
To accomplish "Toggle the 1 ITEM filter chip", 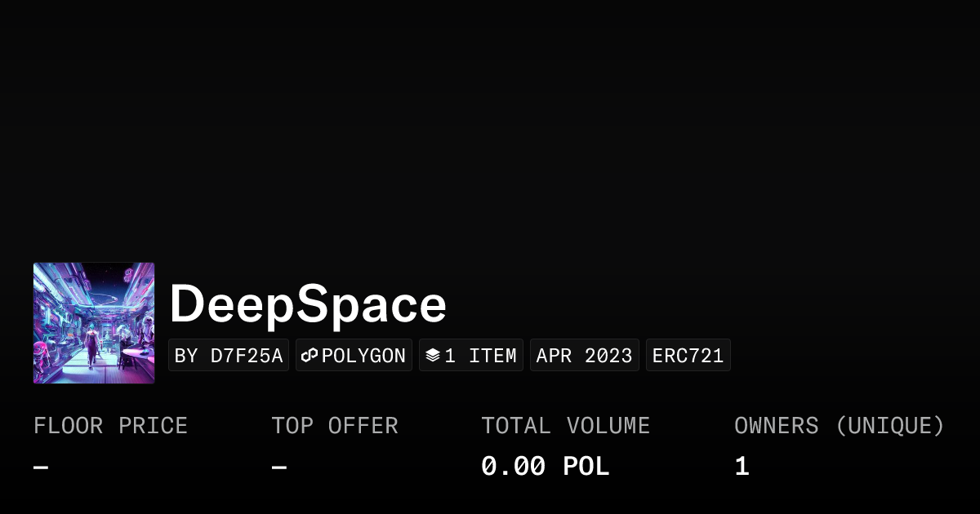I will click(471, 355).
